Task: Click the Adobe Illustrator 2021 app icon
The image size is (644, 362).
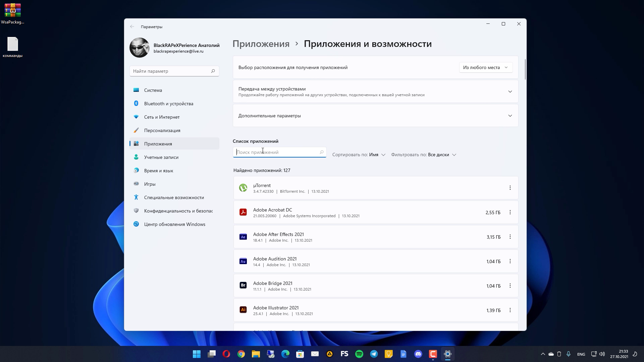Action: (x=243, y=310)
